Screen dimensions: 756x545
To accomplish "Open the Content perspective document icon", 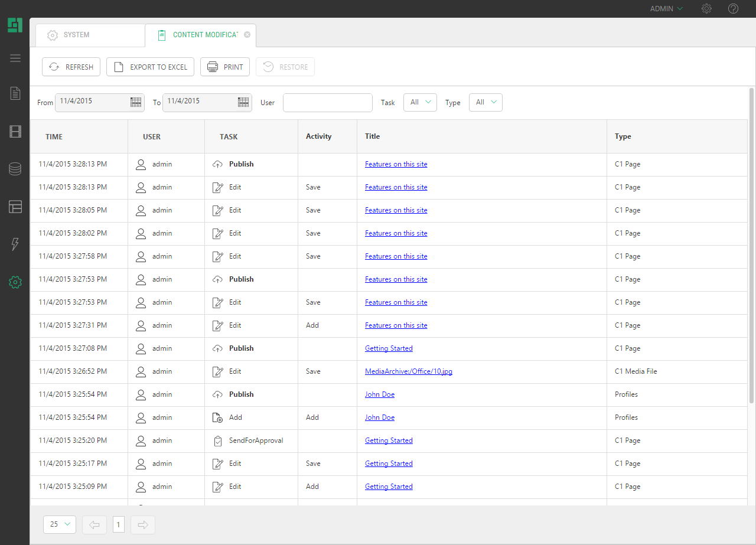I will (15, 93).
